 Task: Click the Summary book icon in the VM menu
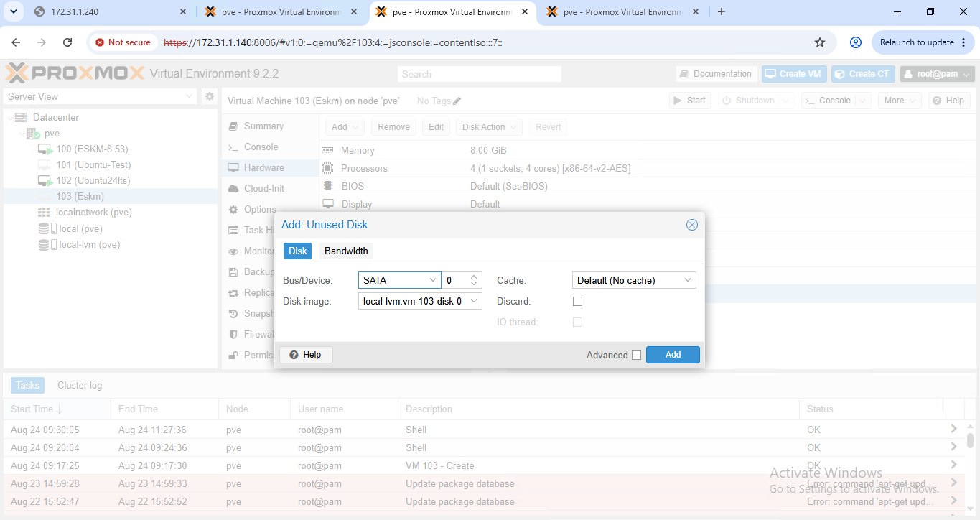(233, 126)
